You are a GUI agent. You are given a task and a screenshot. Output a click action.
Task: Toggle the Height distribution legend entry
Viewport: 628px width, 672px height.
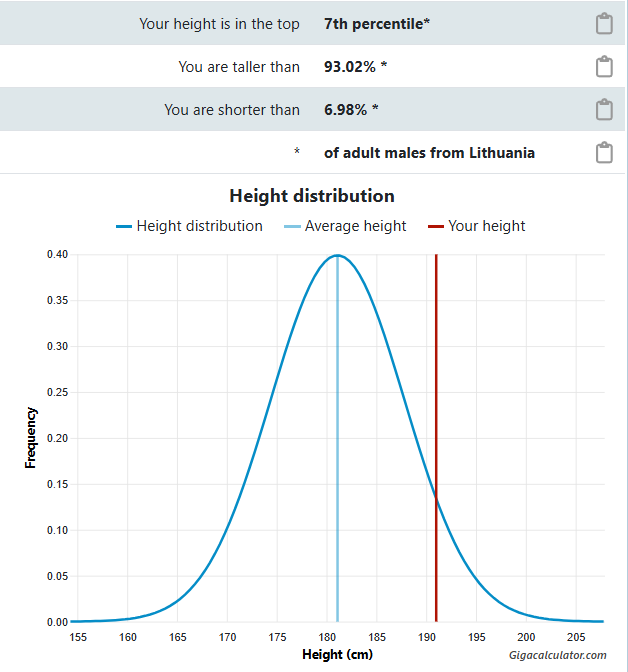click(189, 226)
